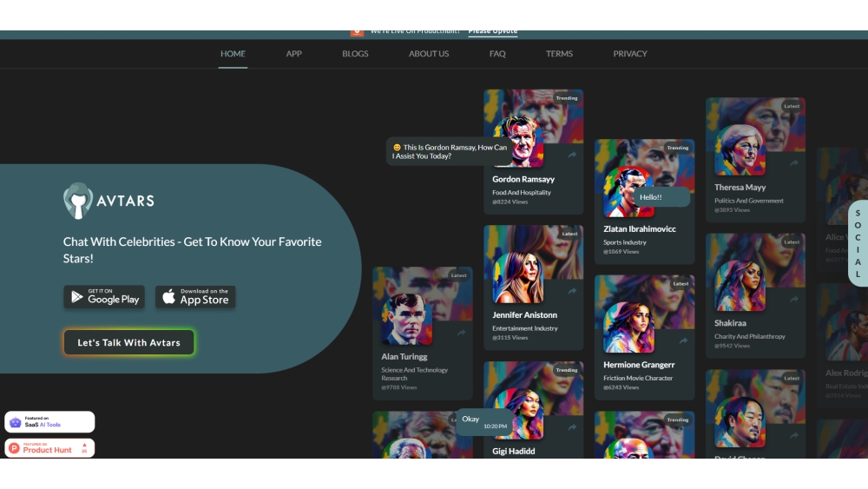Open the HOME navigation tab
The width and height of the screenshot is (868, 489).
[233, 54]
